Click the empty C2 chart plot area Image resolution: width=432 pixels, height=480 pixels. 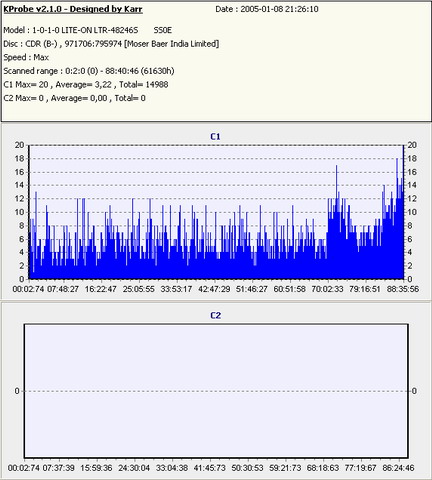pyautogui.click(x=216, y=391)
